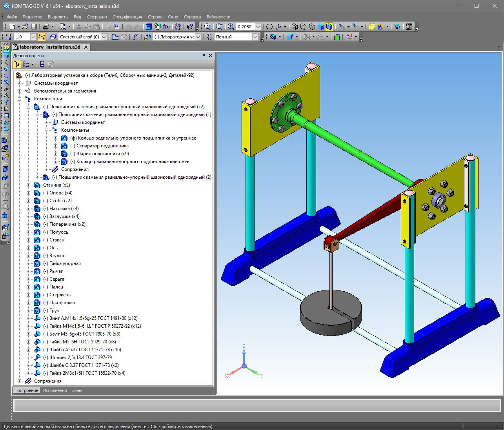This screenshot has height=430, width=504.
Task: Toggle the highlighted snapping button
Action: point(42,37)
